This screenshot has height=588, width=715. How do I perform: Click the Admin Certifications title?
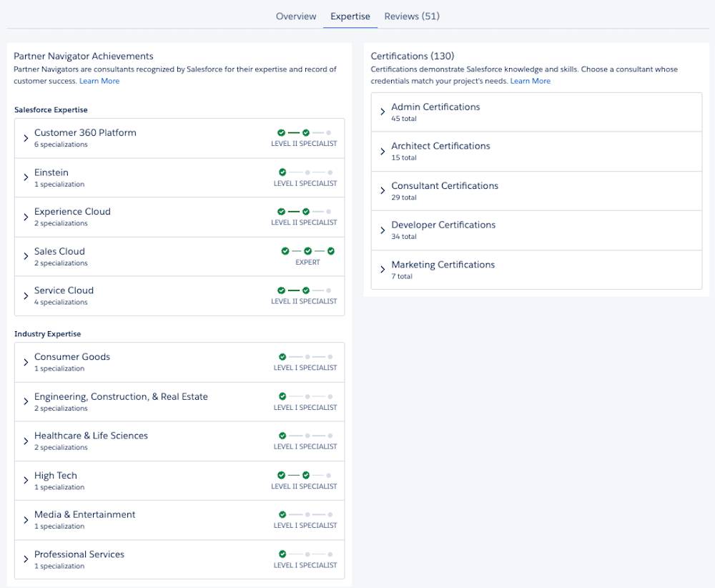tap(435, 107)
